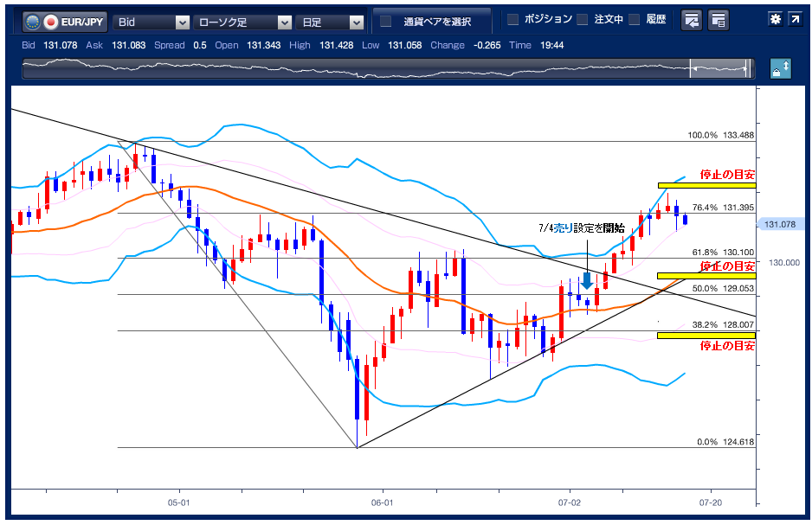Enable the 履歴 checkbox
Image resolution: width=812 pixels, height=525 pixels.
(635, 20)
